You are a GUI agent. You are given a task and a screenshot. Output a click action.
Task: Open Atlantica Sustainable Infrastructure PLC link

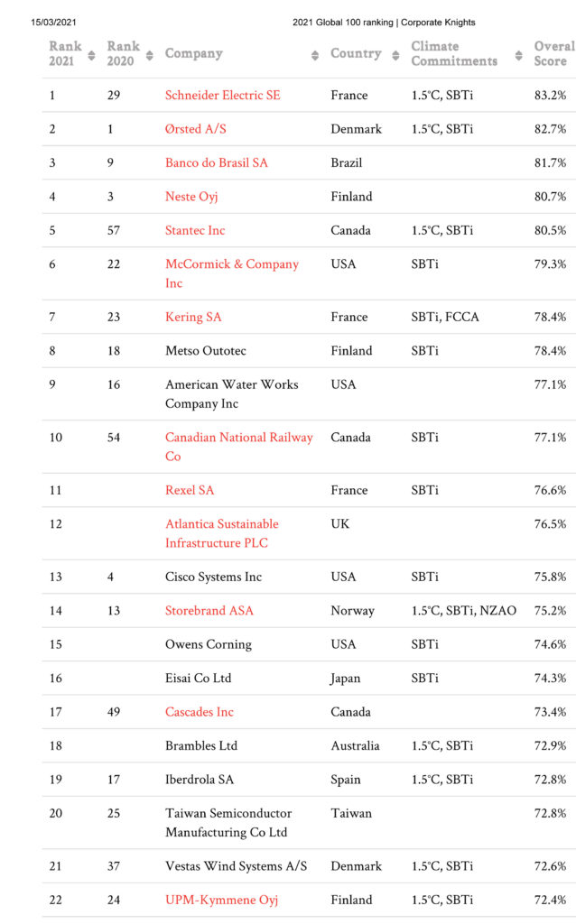[x=222, y=533]
